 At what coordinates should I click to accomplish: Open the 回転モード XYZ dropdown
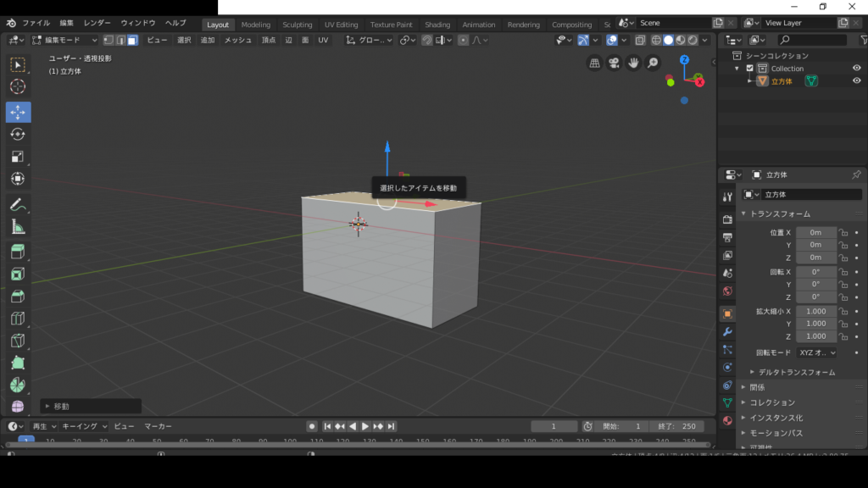point(817,352)
